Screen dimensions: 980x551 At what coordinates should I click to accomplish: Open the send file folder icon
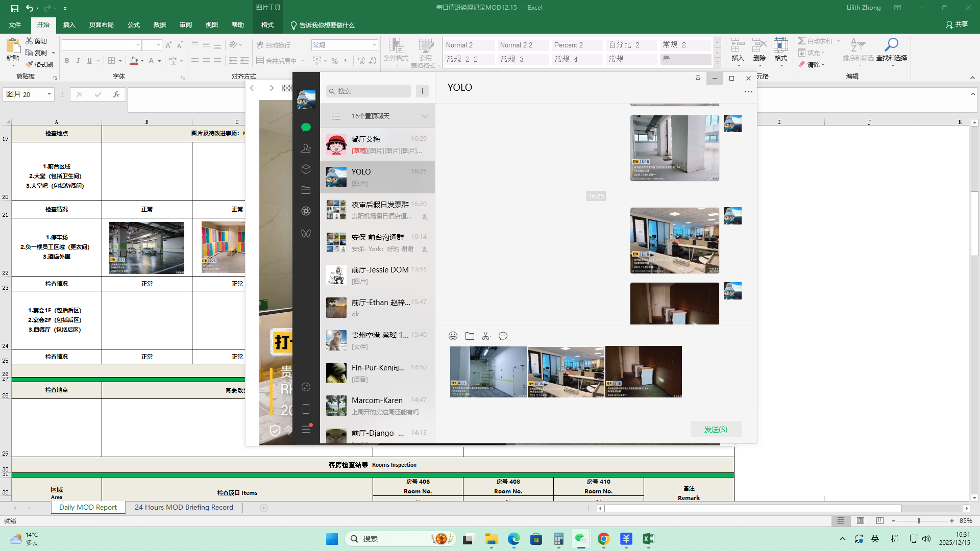pyautogui.click(x=470, y=336)
